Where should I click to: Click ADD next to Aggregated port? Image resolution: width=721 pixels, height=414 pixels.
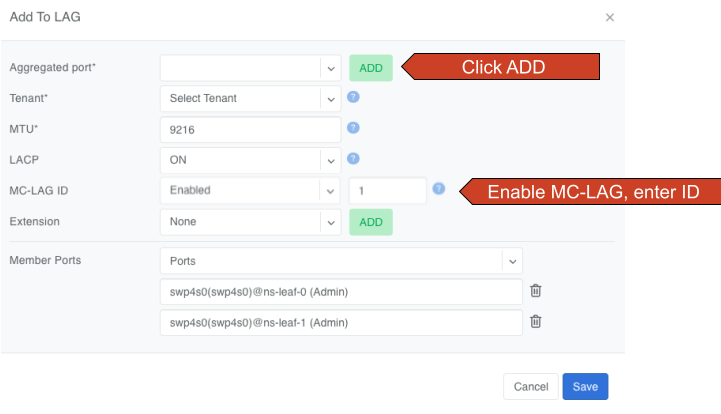[x=371, y=68]
